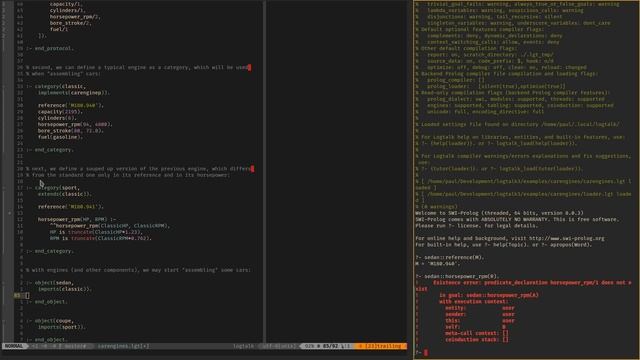Click the red 'existence error' message in terminal
Viewport: 640px width, 360px height.
pos(523,285)
